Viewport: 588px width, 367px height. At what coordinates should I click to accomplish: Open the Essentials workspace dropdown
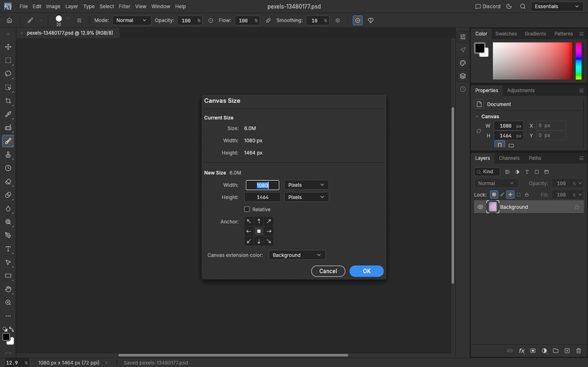[557, 7]
